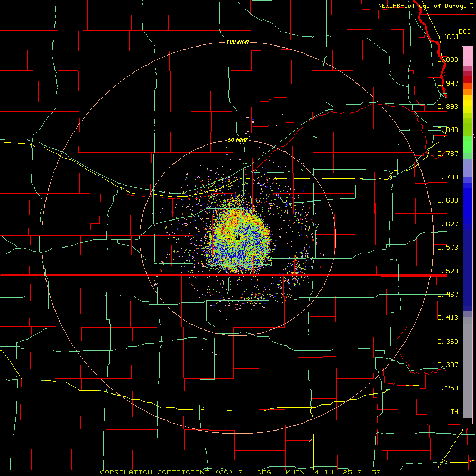Click the 0.893 scale value

click(x=448, y=106)
